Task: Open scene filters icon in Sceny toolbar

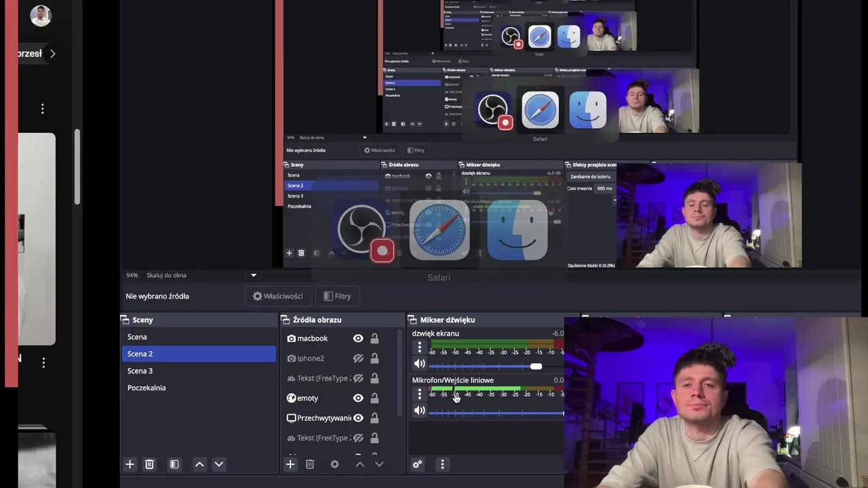Action: (x=174, y=464)
